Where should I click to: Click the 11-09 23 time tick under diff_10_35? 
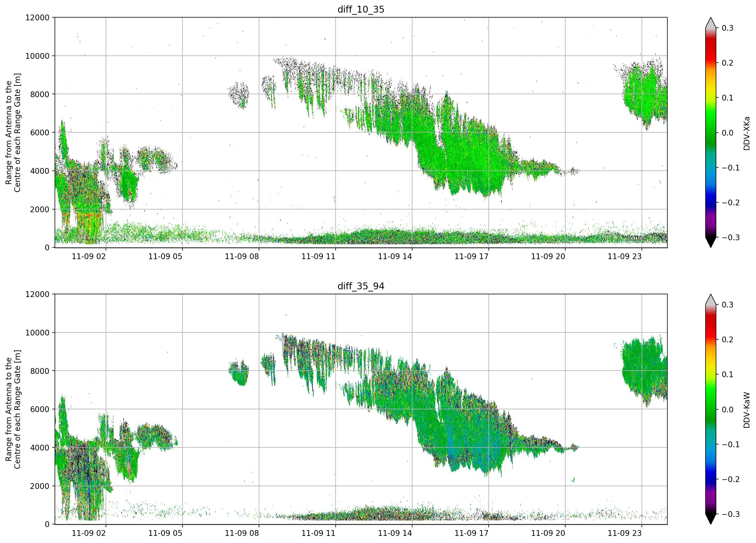coord(625,256)
